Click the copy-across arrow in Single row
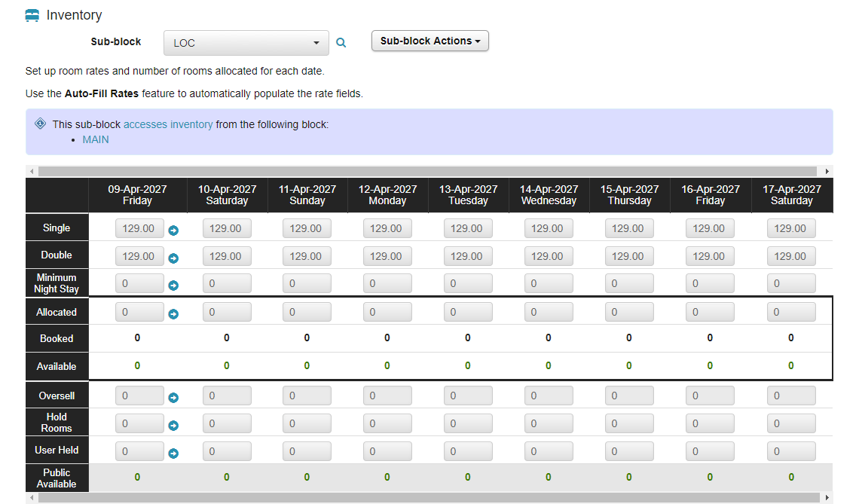The width and height of the screenshot is (859, 504). 173,231
